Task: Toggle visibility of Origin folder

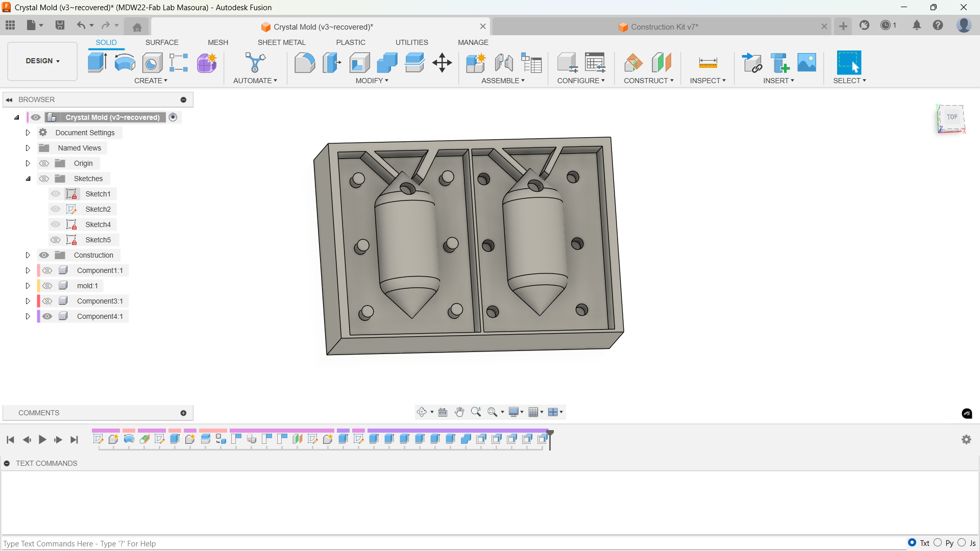Action: coord(44,163)
